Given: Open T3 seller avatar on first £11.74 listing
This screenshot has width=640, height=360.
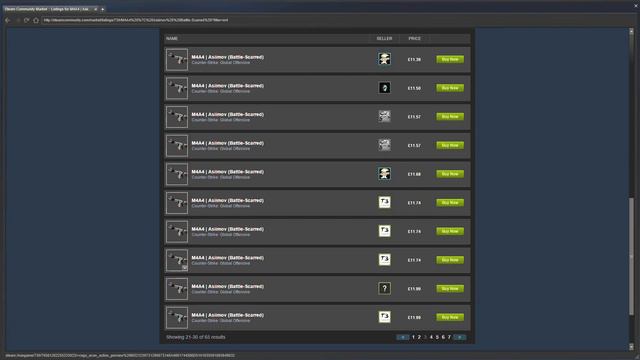Looking at the screenshot, I should [384, 202].
